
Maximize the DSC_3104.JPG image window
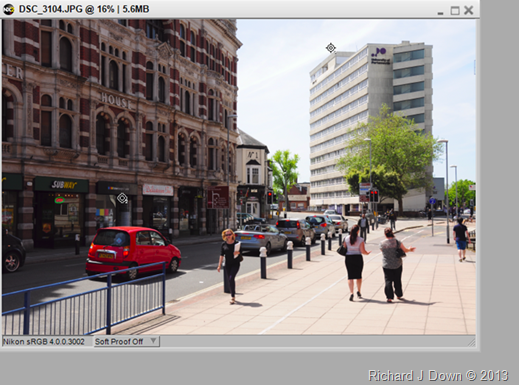(x=455, y=11)
